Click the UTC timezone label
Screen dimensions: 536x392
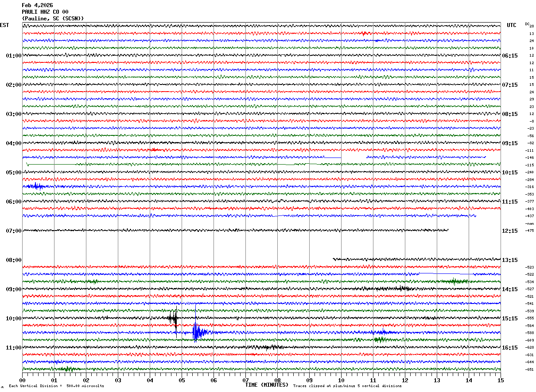pyautogui.click(x=511, y=25)
